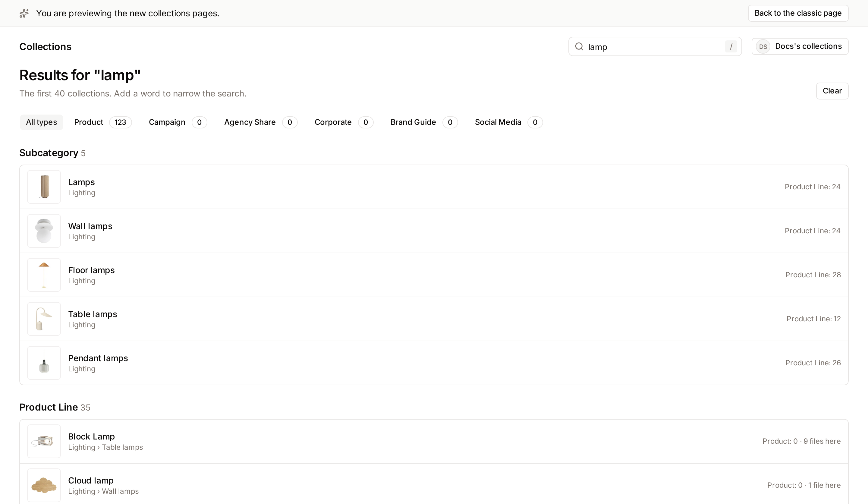Screen dimensions: 868x504
Task: Click the search magnifier icon
Action: (x=579, y=46)
